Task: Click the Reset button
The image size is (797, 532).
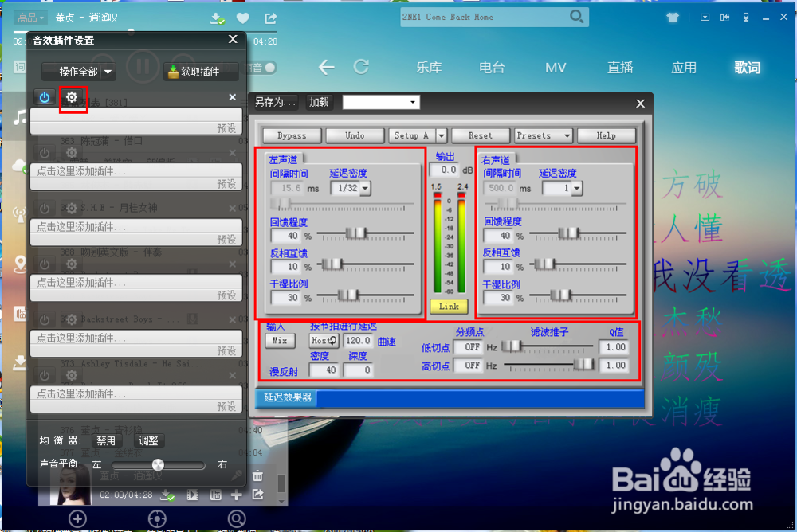Action: [481, 135]
